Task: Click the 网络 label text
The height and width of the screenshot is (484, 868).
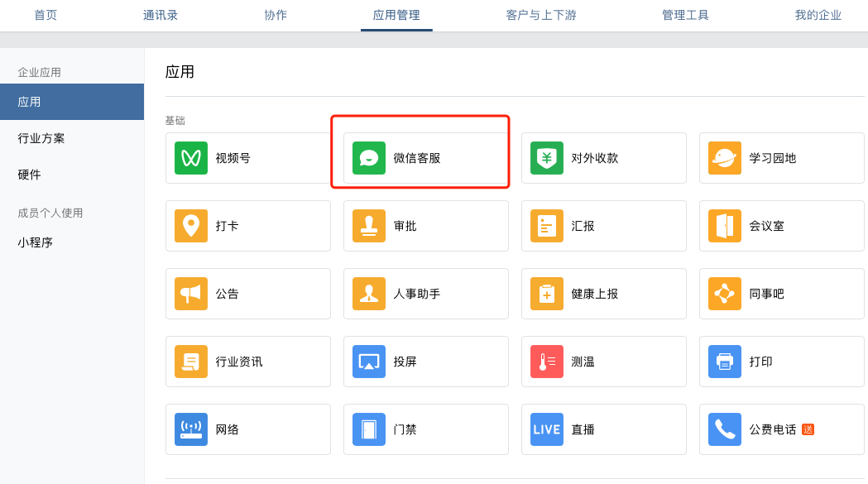Action: 227,429
